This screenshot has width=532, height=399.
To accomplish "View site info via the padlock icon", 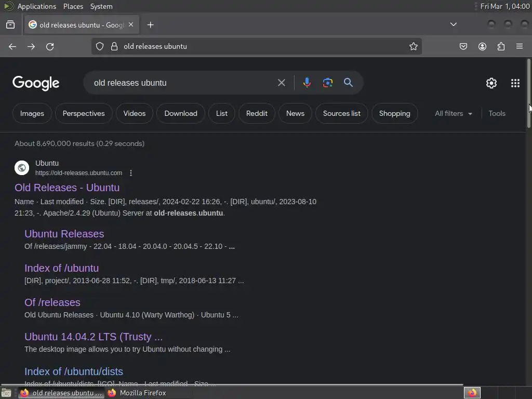I will [x=114, y=46].
